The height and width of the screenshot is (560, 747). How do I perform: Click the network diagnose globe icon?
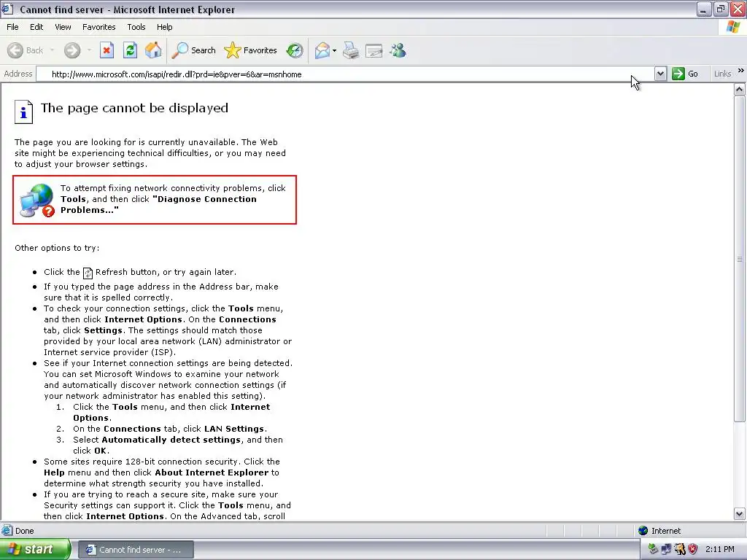(37, 201)
